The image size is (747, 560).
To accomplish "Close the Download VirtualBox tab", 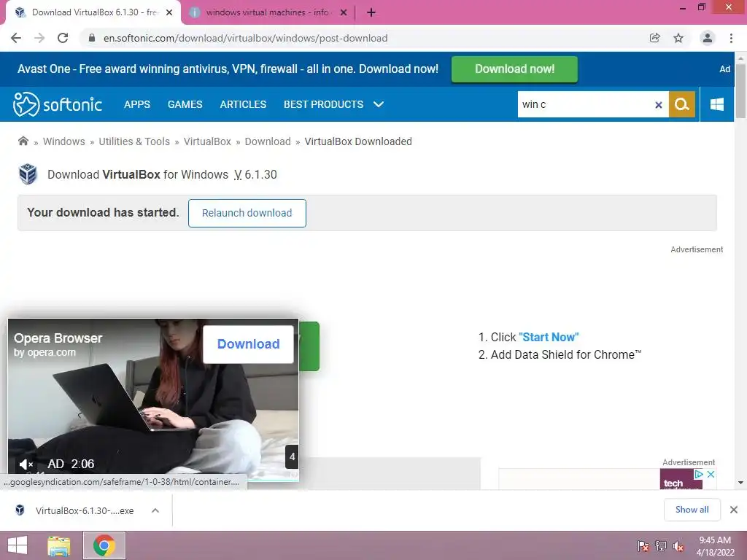I will 169,12.
